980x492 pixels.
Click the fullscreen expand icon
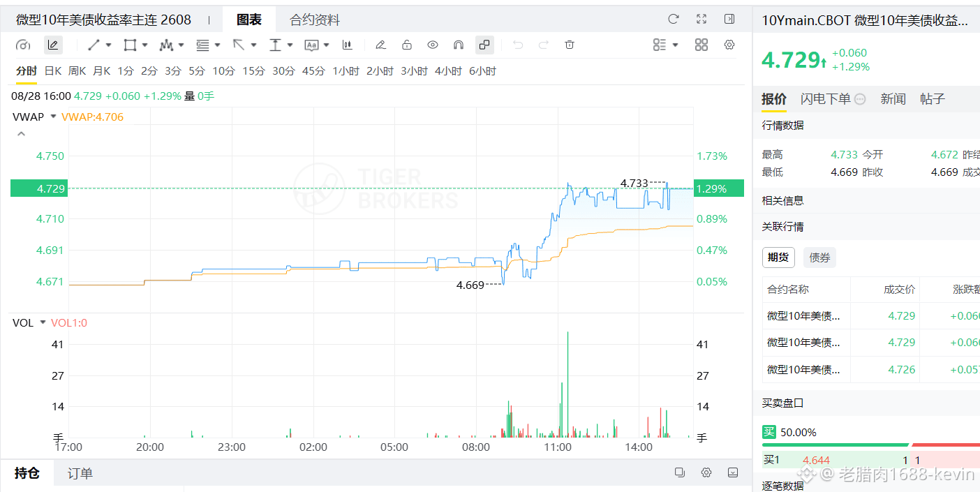tap(701, 19)
